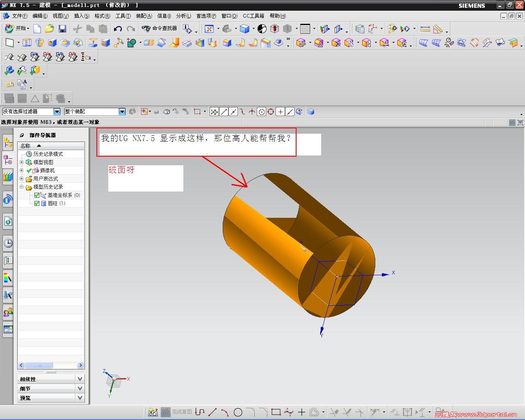Pick the Hole feature tool
The height and width of the screenshot is (420, 525).
point(52,43)
